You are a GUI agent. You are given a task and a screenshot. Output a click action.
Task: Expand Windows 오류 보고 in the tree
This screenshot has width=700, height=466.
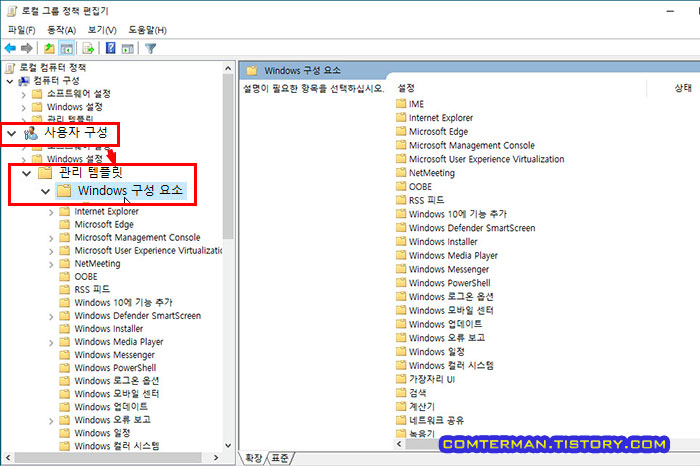[51, 421]
